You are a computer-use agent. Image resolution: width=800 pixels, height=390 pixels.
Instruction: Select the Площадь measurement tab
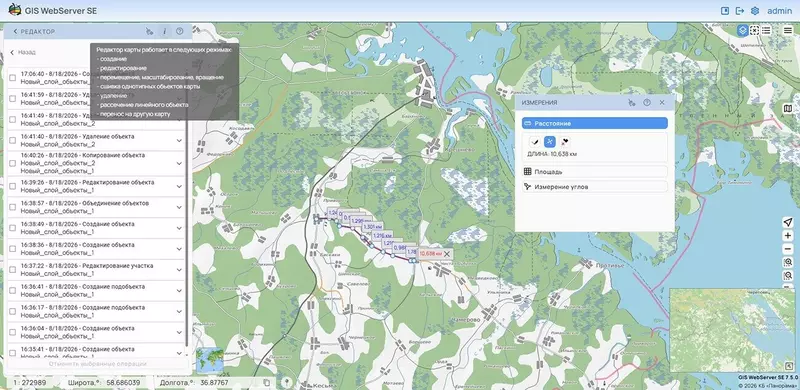pos(595,172)
